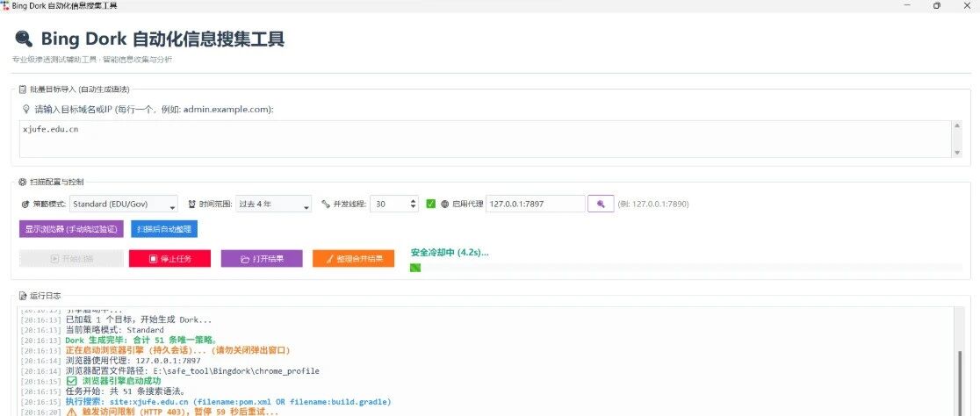
Task: Click log line 当前策略模式: Standard
Action: (115, 330)
